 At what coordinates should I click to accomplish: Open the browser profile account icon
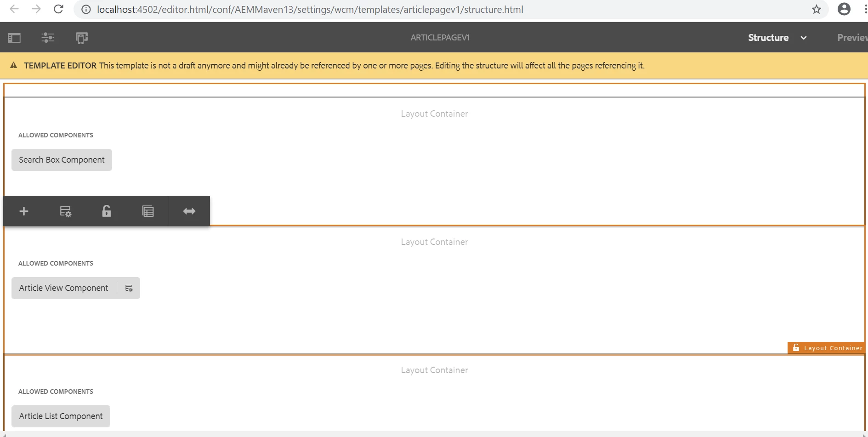coord(844,9)
